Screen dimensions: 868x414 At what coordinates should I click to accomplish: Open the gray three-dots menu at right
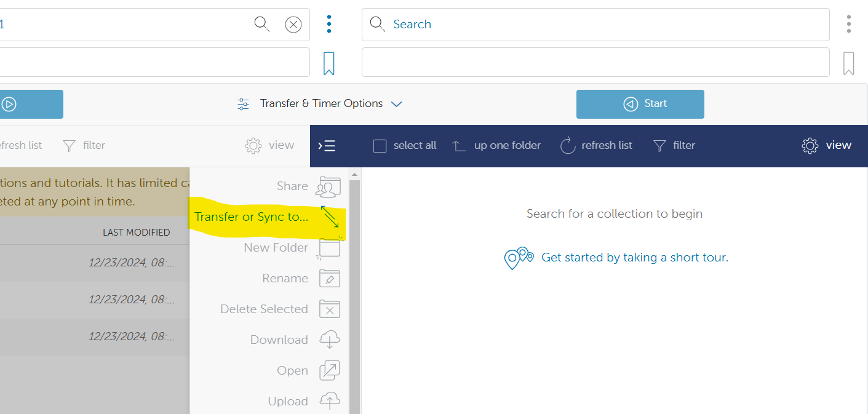[848, 24]
